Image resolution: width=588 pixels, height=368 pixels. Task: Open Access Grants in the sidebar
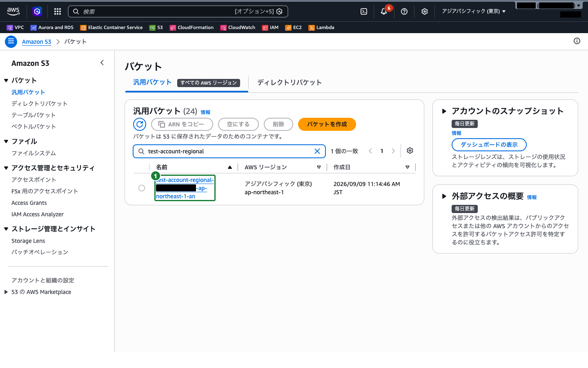pos(29,203)
